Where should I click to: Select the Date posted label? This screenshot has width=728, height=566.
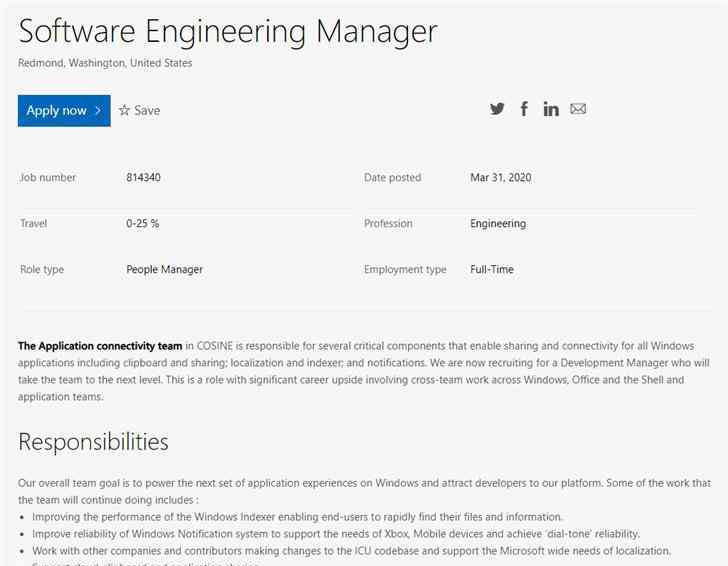392,177
